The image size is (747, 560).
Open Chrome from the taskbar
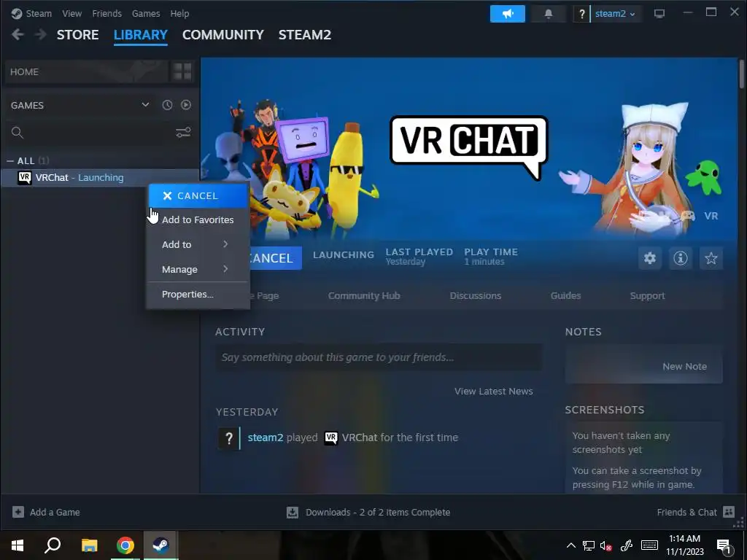pyautogui.click(x=125, y=545)
